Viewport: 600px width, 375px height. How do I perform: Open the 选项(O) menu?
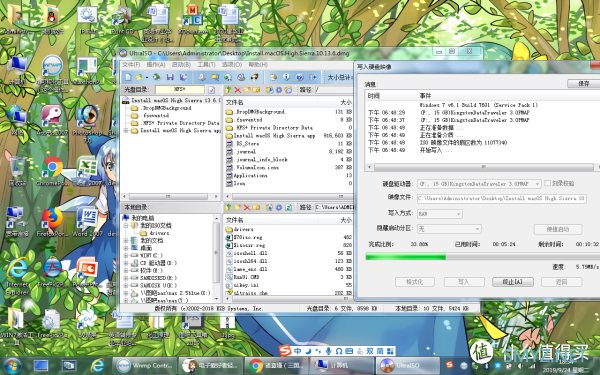(232, 65)
